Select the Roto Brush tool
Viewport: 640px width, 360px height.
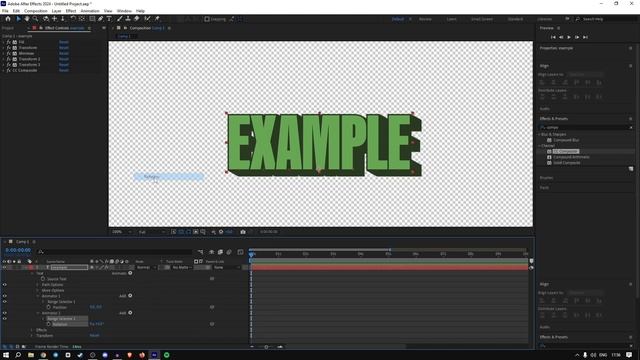[x=147, y=19]
